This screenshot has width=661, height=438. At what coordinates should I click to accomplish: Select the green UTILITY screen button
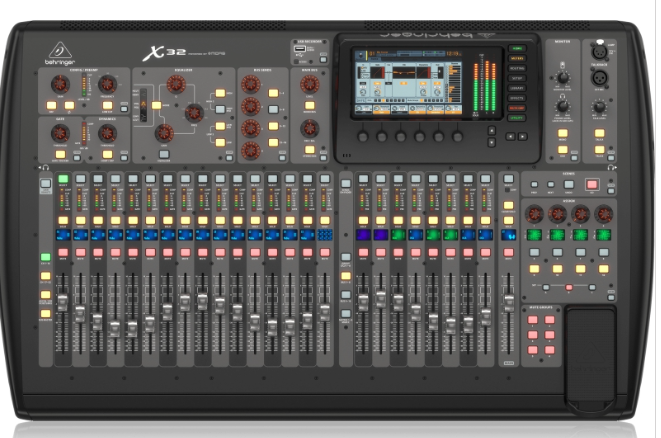pyautogui.click(x=516, y=118)
